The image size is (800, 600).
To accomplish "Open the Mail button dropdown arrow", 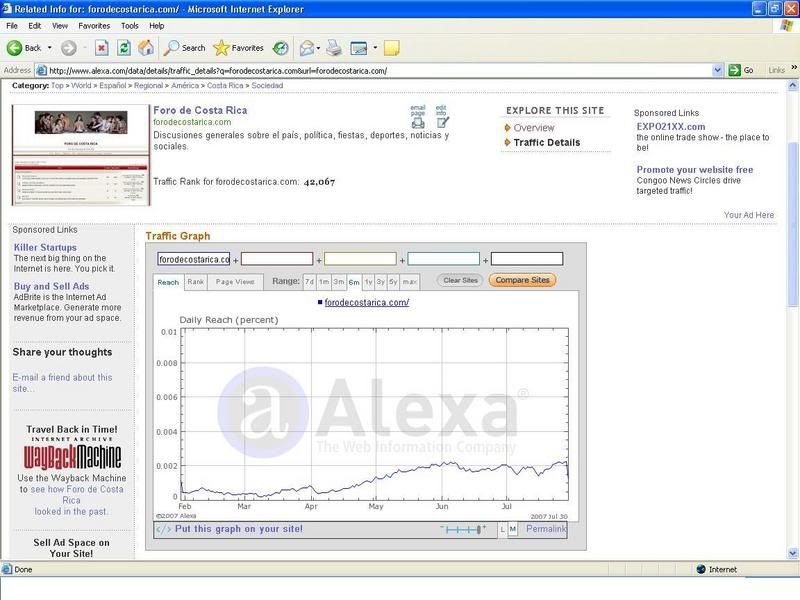I will (x=318, y=48).
